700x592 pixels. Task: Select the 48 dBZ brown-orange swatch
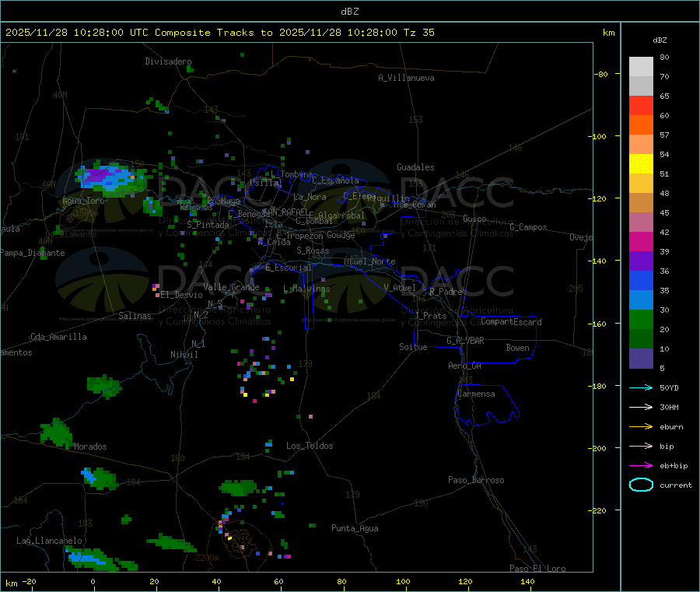click(641, 203)
